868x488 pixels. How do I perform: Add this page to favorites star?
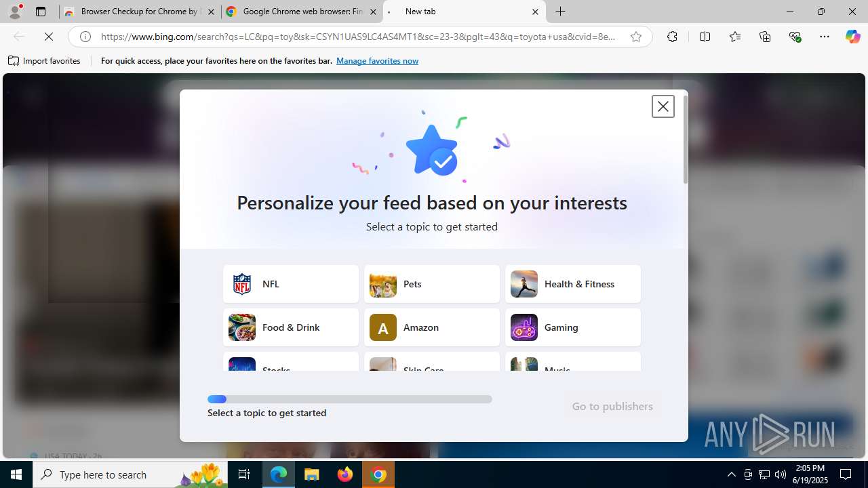tap(636, 37)
